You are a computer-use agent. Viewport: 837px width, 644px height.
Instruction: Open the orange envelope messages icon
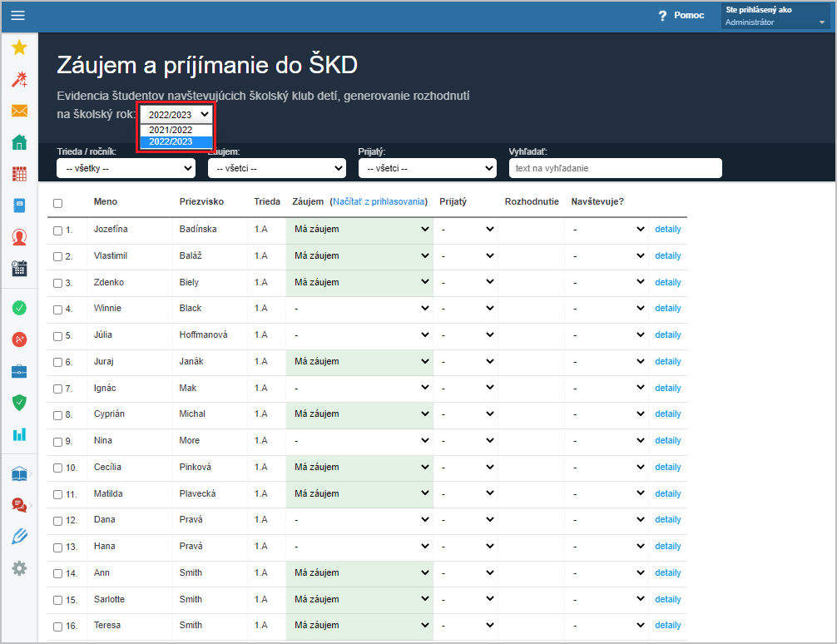(x=19, y=111)
